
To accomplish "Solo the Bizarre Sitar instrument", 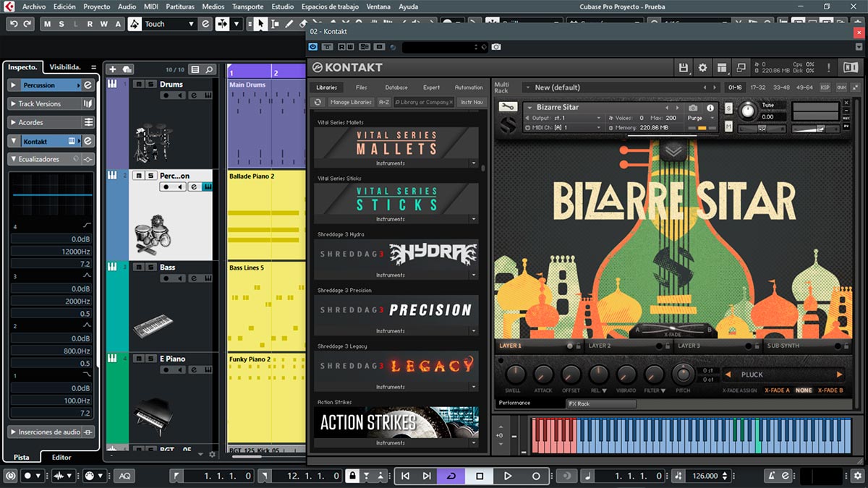I will tap(728, 108).
